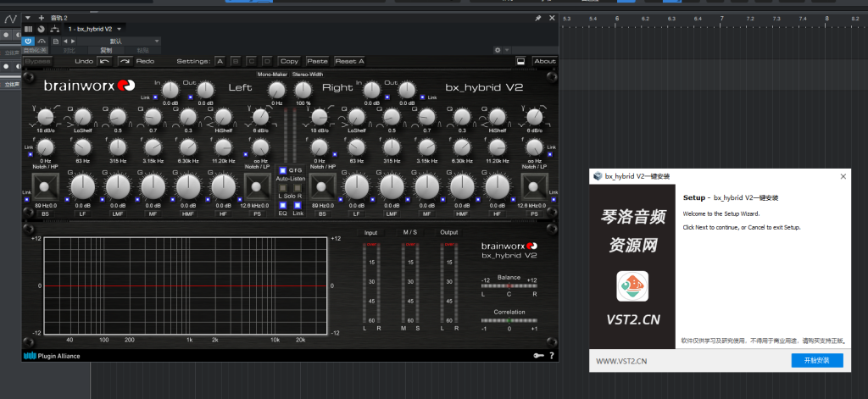Click the 对比 compare tab
Screen dimensions: 868x399
pos(70,50)
